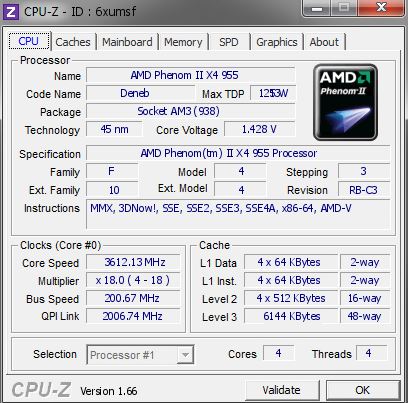Go to the SPD tab
The height and width of the screenshot is (403, 408).
[229, 42]
